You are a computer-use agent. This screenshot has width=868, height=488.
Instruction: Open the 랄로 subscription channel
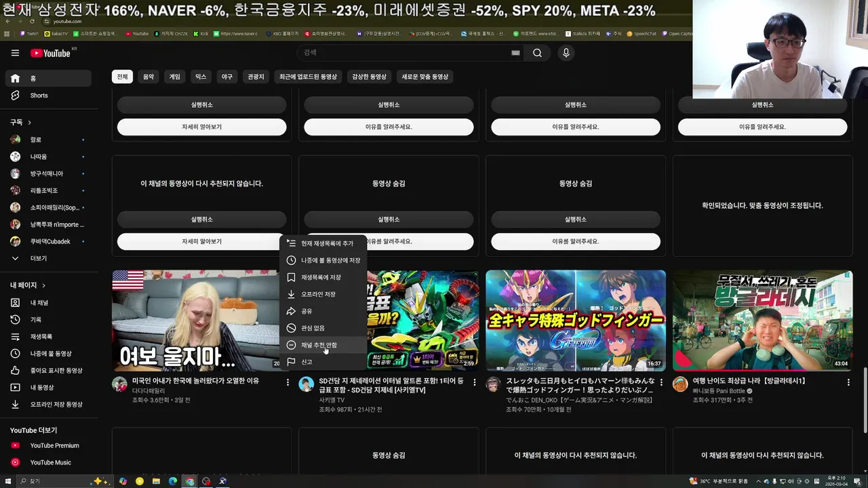point(47,140)
